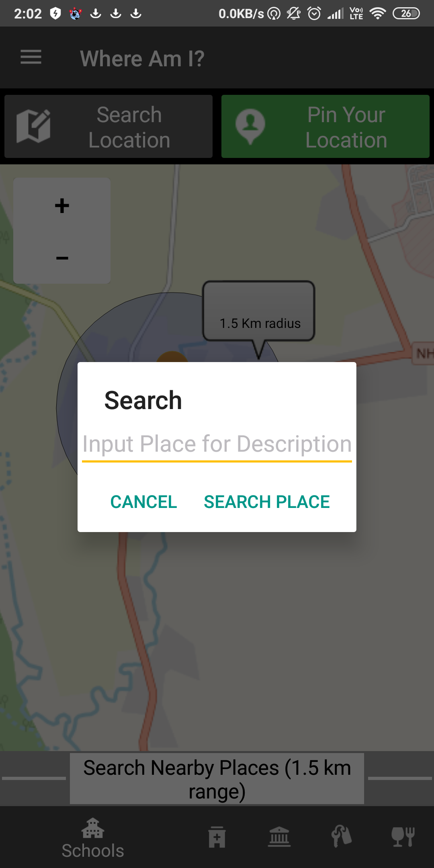Tap the Pin Your Location marker icon

coord(250,126)
